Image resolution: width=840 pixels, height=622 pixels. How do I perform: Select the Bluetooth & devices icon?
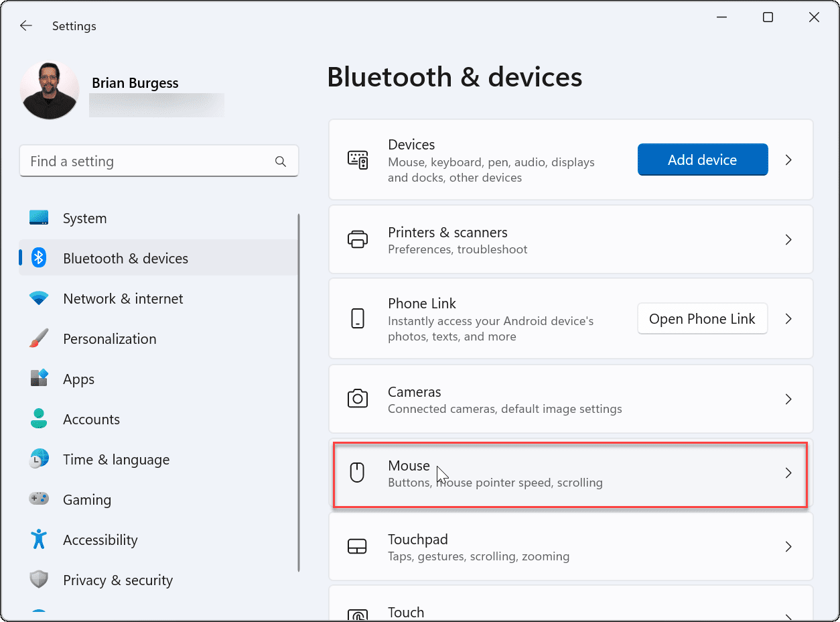pyautogui.click(x=39, y=258)
